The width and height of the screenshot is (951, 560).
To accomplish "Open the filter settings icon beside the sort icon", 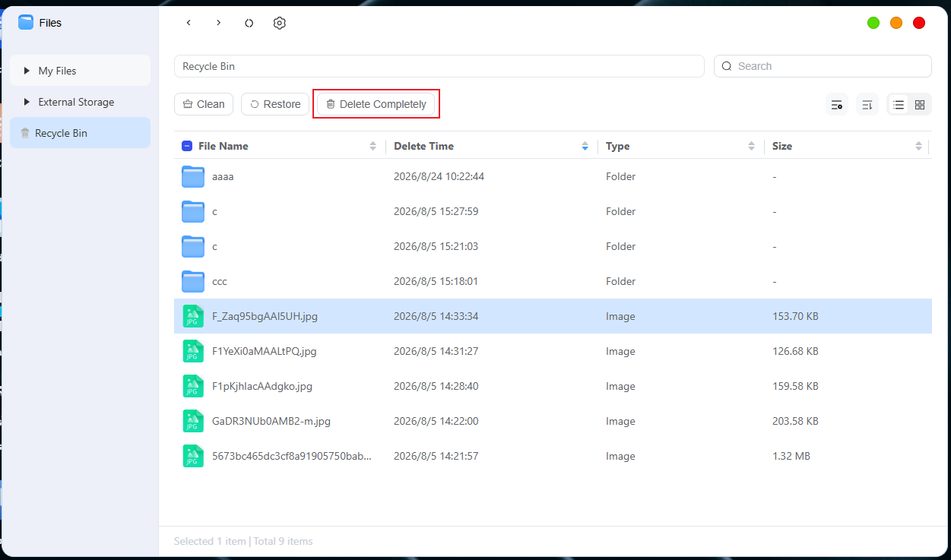I will click(837, 105).
